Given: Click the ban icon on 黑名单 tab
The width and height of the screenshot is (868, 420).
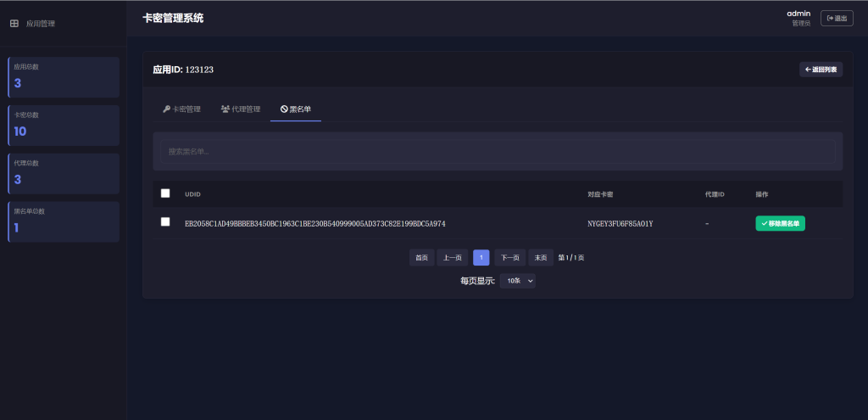Looking at the screenshot, I should [285, 109].
